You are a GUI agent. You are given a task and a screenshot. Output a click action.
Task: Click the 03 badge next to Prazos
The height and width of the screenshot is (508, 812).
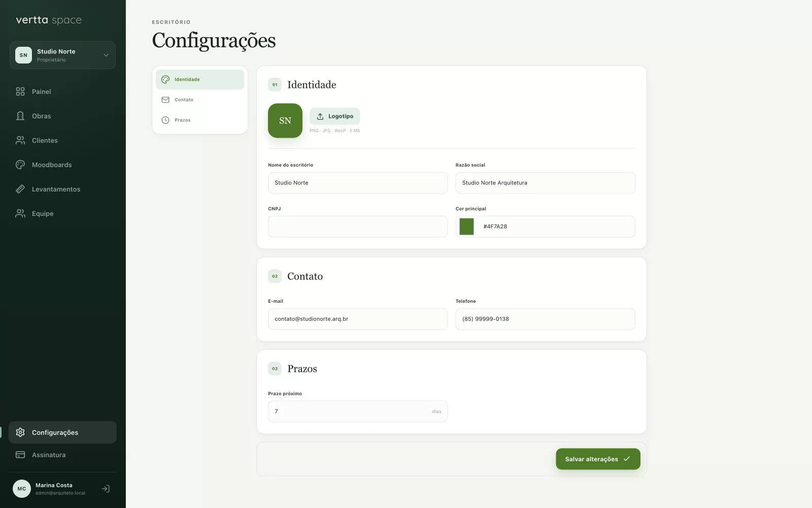[275, 369]
